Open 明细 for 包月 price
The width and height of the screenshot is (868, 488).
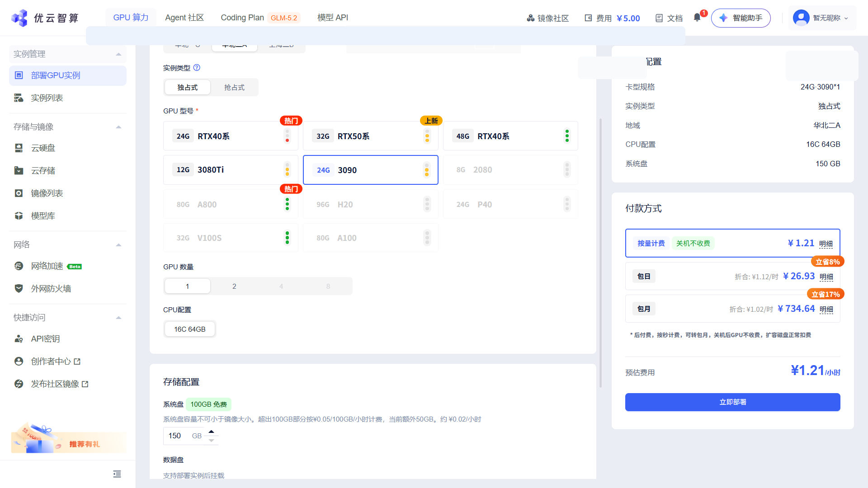(x=826, y=310)
